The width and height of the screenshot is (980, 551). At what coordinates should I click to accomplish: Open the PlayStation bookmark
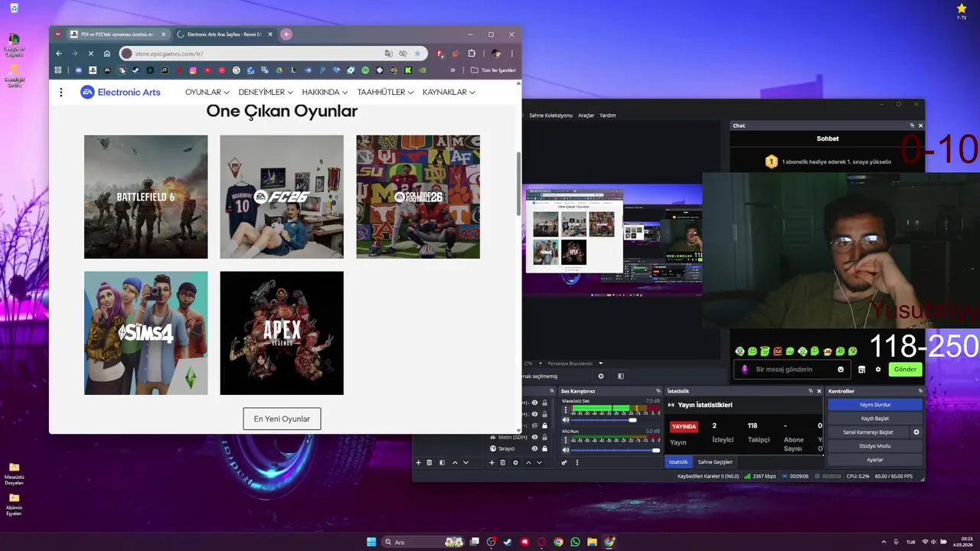coord(93,70)
